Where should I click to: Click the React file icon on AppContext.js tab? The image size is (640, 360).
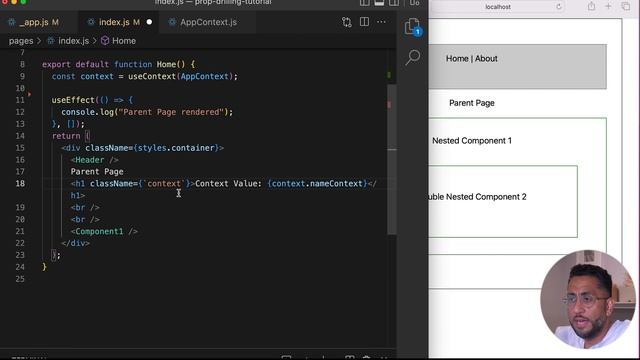(x=172, y=22)
